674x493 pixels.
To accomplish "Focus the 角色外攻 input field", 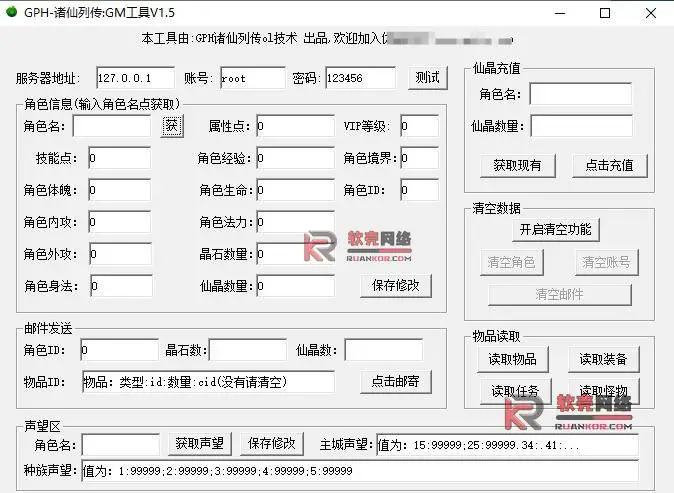I will 120,254.
